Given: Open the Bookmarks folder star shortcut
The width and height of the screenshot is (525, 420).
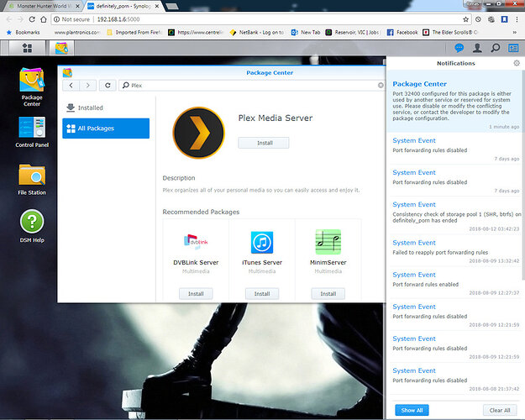Looking at the screenshot, I should click(x=23, y=33).
